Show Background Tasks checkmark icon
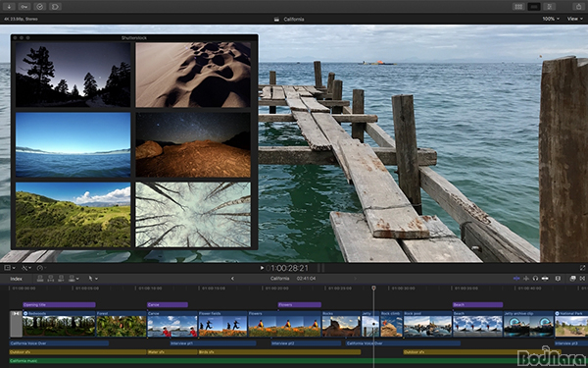Viewport: 588px width, 368px height. coord(40,7)
